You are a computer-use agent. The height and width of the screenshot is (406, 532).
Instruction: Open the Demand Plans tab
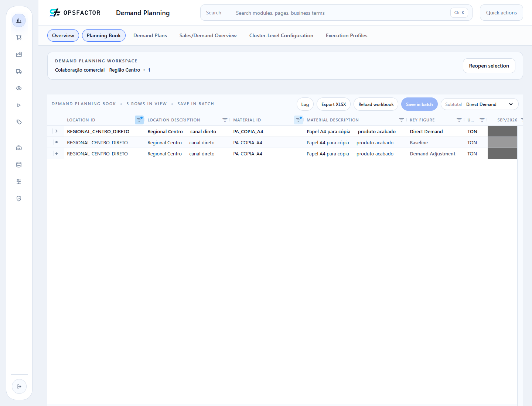[150, 35]
